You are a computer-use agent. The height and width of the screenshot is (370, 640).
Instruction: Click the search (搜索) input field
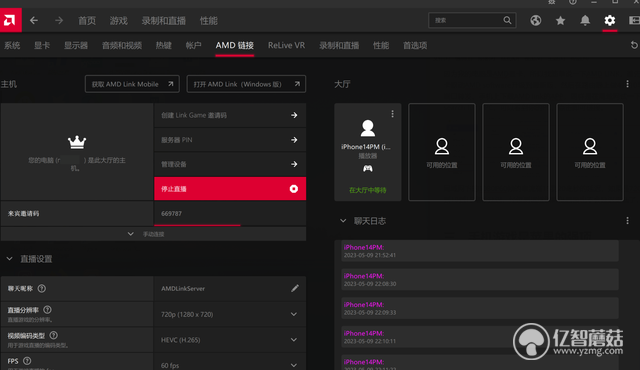tap(472, 20)
